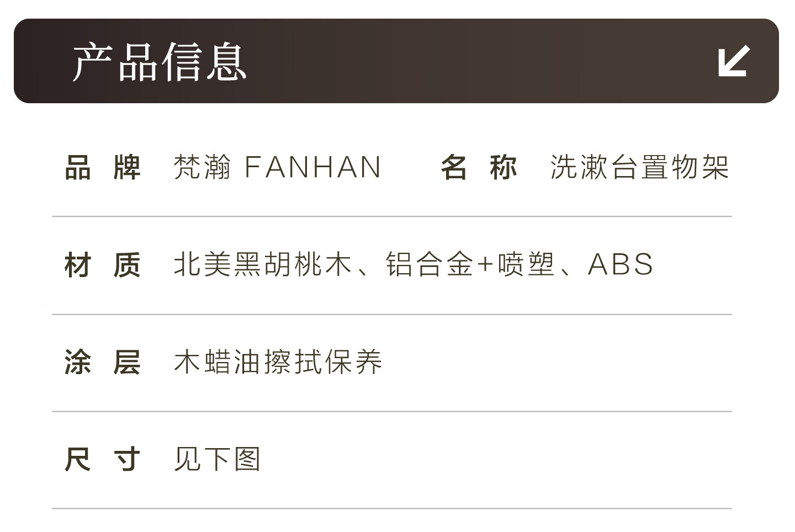
Task: Click the divider line below the 材质 row
Action: pos(392,314)
